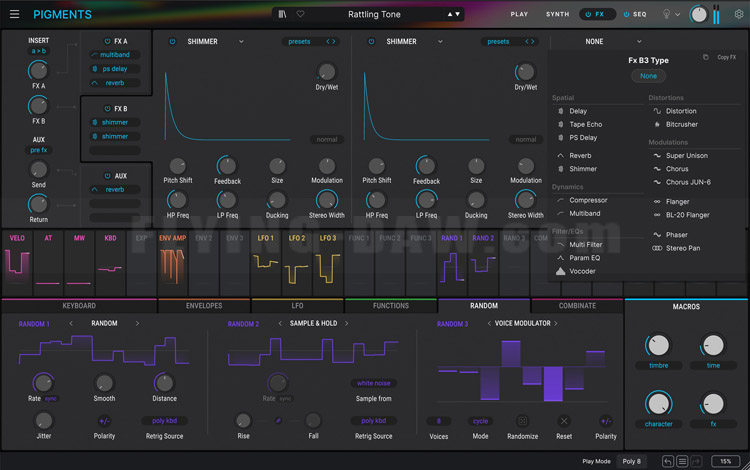Toggle power of the second Shimmer effect

[x=371, y=42]
